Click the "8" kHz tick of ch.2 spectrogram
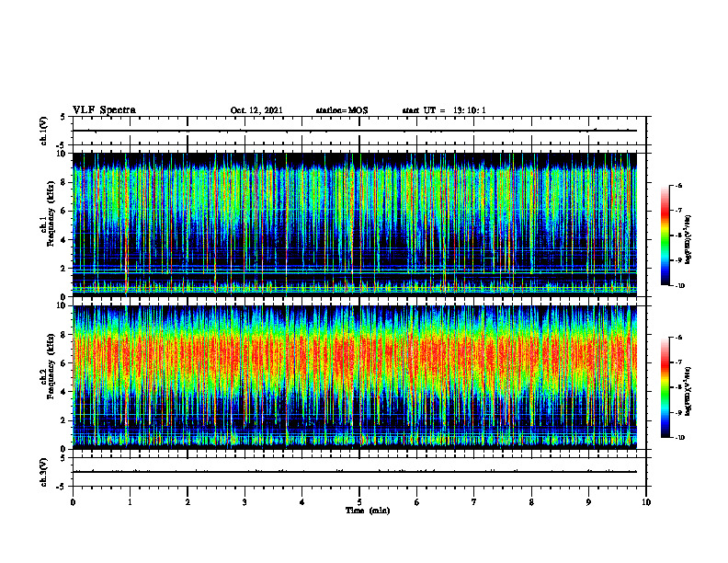Screen dimensions: 728x563 click(x=64, y=335)
